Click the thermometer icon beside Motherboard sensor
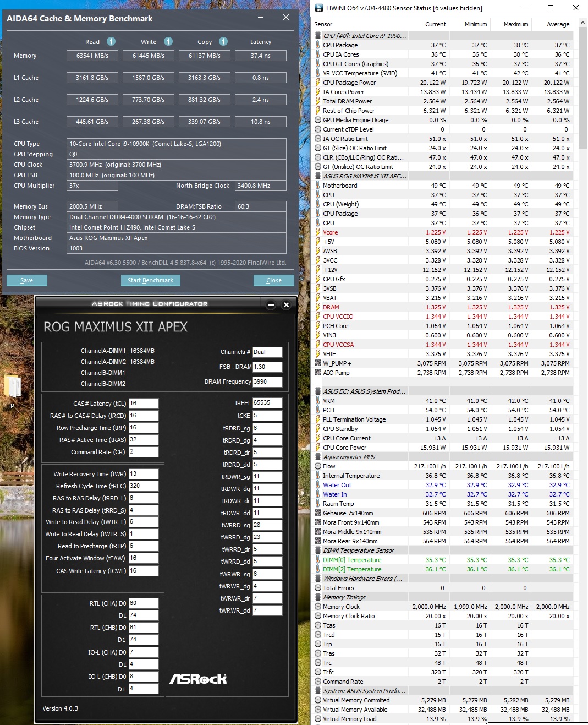Screen dimensions: 588x725 [x=318, y=186]
